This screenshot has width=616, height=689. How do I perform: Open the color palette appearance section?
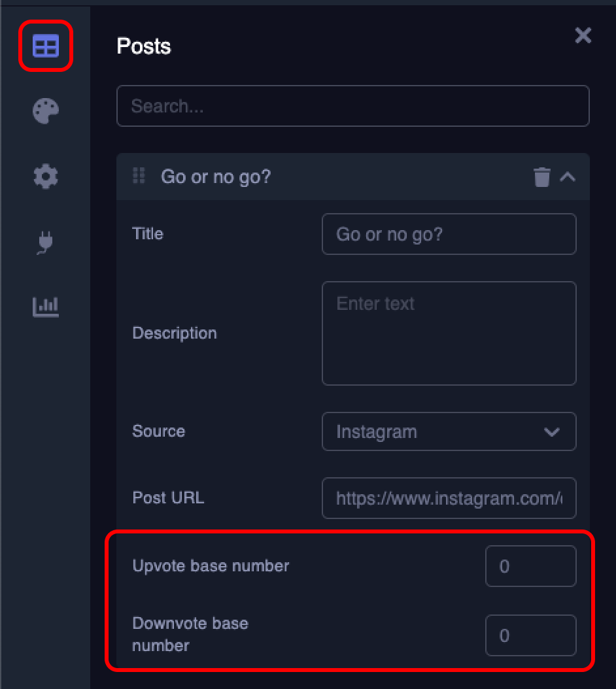[x=46, y=110]
